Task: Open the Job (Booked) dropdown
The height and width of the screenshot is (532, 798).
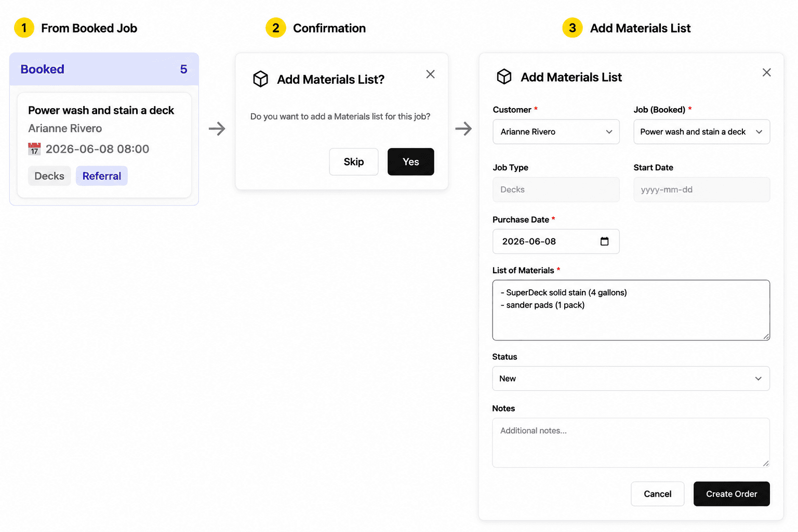Action: point(701,132)
